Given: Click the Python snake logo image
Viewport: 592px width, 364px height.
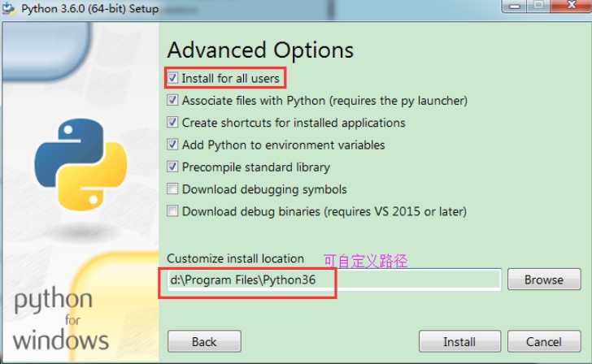Looking at the screenshot, I should (81, 165).
